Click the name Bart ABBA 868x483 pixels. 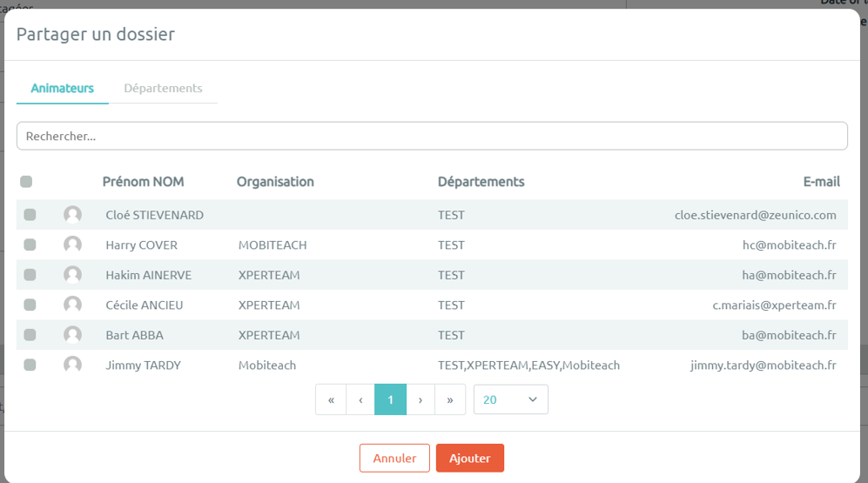click(x=135, y=335)
